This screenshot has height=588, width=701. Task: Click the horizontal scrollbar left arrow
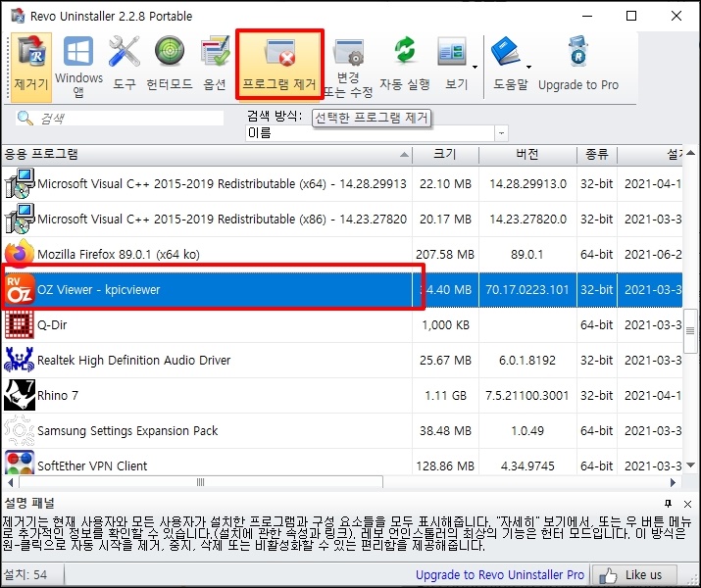[x=10, y=482]
